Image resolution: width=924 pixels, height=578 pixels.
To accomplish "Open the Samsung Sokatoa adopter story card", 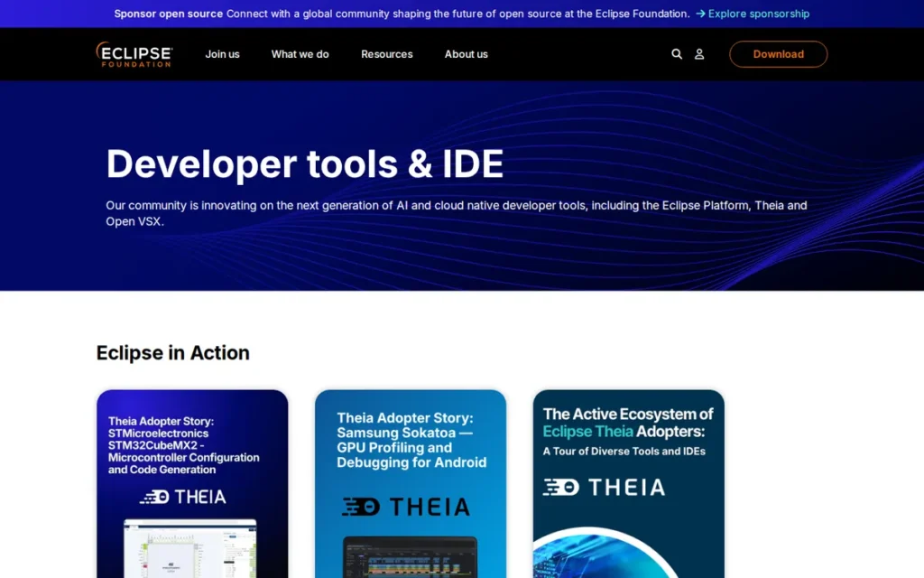I will click(x=411, y=484).
